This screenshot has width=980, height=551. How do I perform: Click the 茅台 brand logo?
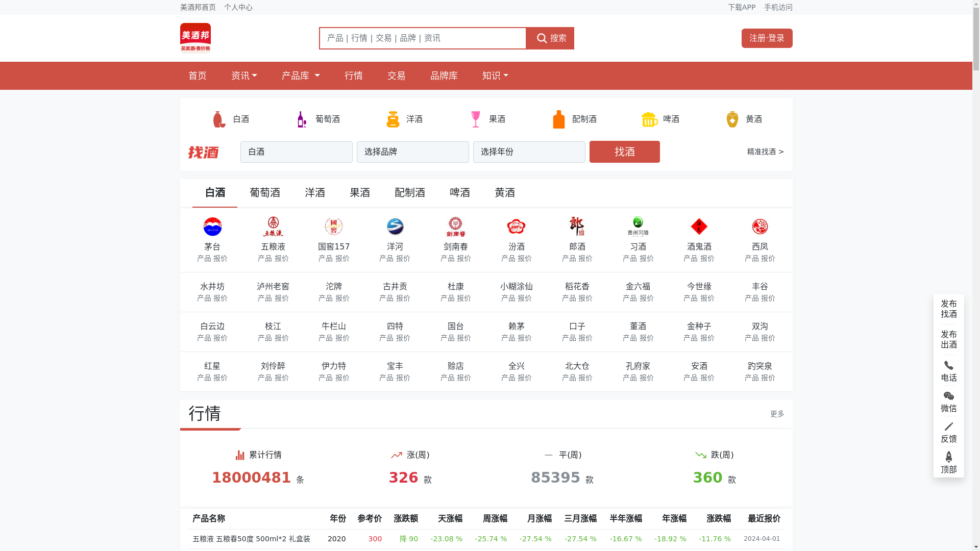point(212,227)
